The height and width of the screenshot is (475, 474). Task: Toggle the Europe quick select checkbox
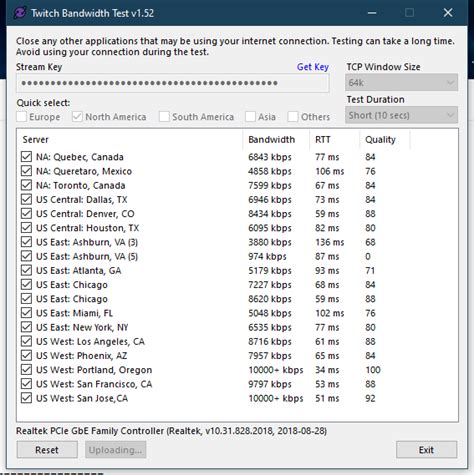(22, 117)
